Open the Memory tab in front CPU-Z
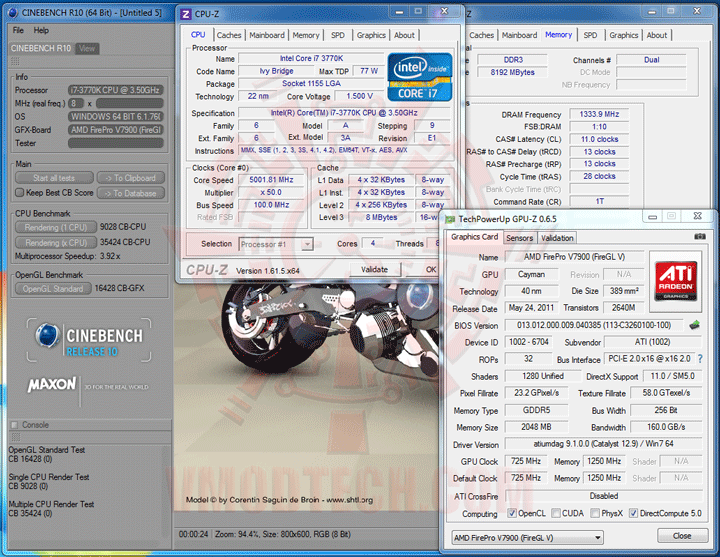This screenshot has height=557, width=720. tap(306, 35)
